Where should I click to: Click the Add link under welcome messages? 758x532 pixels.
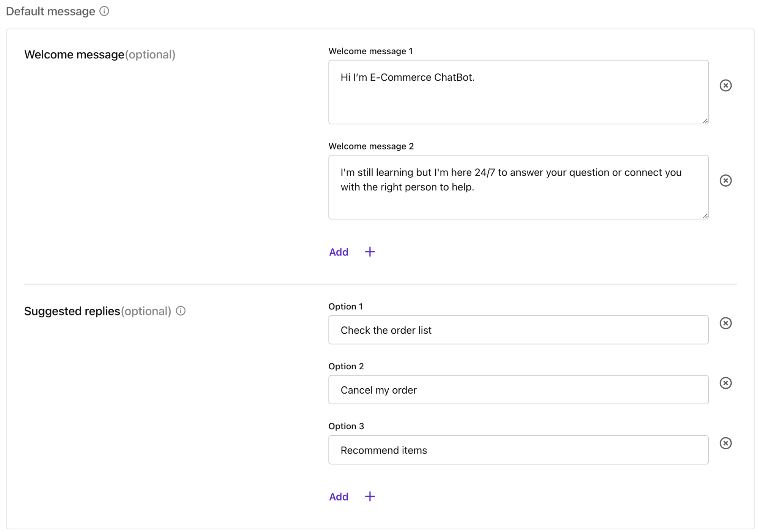(x=339, y=252)
